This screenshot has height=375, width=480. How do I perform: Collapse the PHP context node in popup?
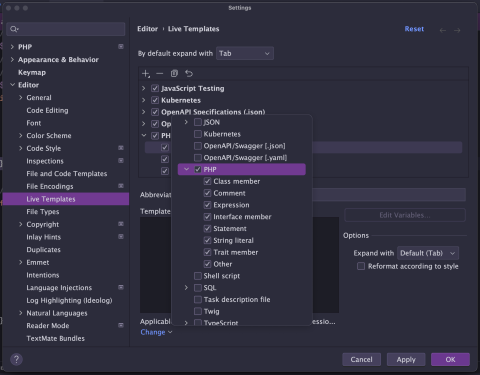point(187,169)
